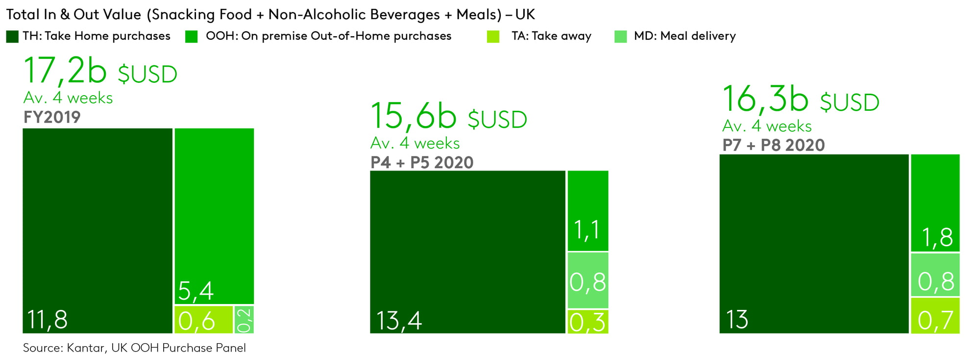Viewport: 980px width, 355px height.
Task: Select the FY2019 meal delivery 0,2 block
Action: (x=244, y=320)
